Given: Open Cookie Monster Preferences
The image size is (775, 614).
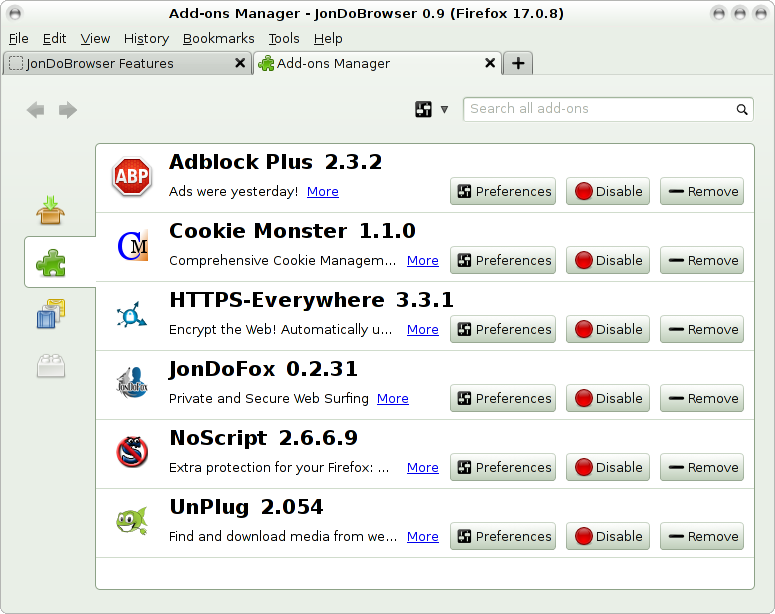Looking at the screenshot, I should point(503,260).
